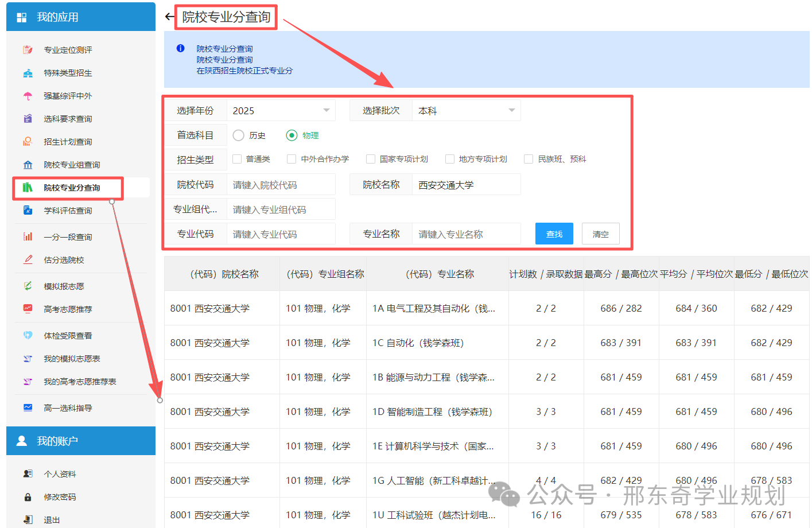Click the 特殊类型招生 sidebar icon
The image size is (812, 528).
click(28, 73)
